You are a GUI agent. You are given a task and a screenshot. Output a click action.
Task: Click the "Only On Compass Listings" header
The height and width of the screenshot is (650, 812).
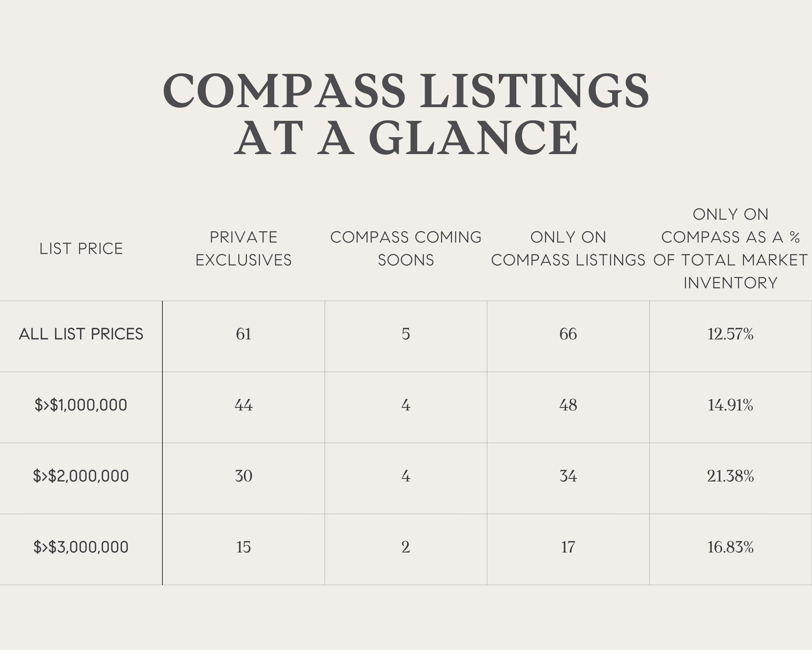(568, 249)
